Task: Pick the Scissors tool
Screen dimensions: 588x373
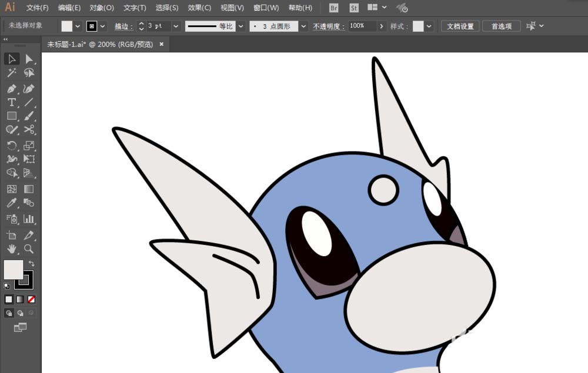Action: (x=29, y=130)
